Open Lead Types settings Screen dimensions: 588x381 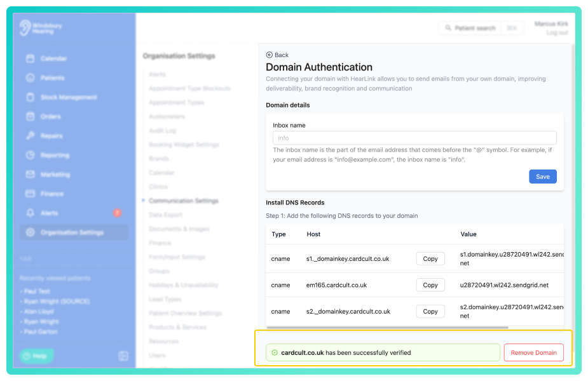tap(165, 299)
